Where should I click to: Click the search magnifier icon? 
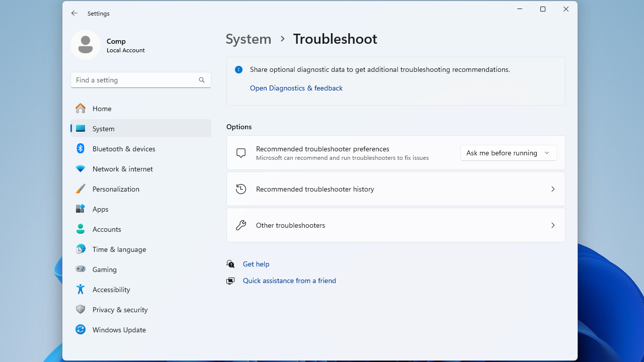pos(202,80)
